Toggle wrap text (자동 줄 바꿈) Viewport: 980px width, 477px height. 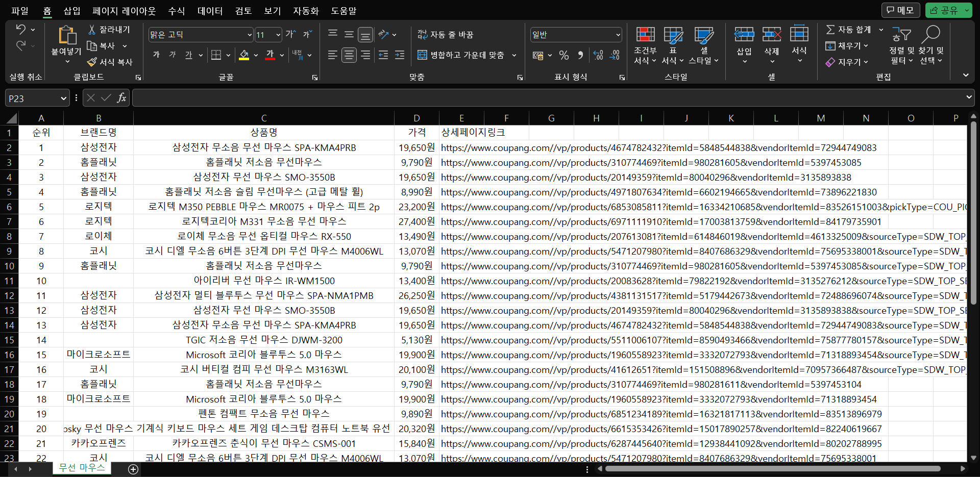445,34
